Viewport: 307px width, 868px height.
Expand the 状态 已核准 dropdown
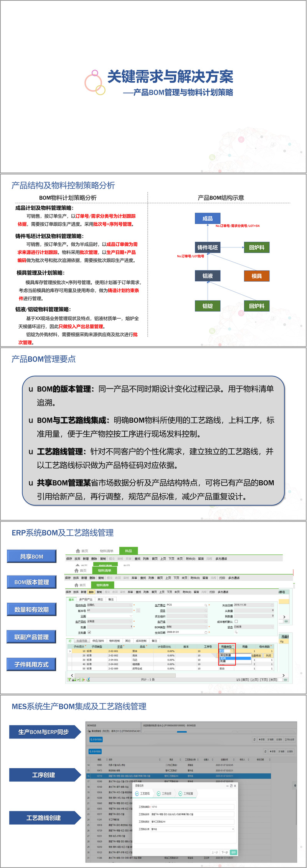click(273, 627)
